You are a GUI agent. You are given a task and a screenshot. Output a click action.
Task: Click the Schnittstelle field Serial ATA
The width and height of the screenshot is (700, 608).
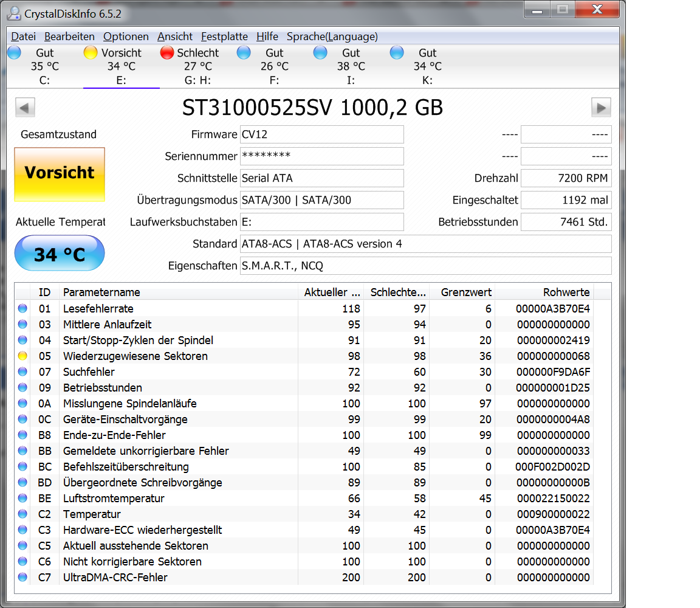(x=322, y=178)
